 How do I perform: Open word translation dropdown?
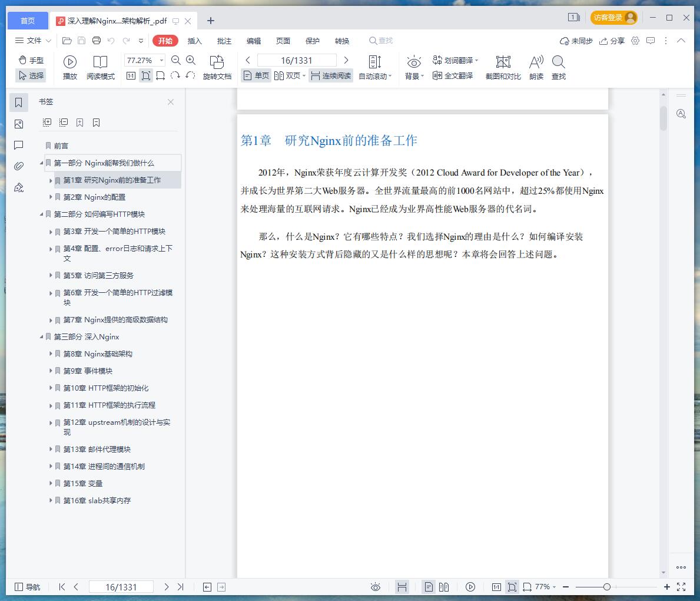point(455,60)
